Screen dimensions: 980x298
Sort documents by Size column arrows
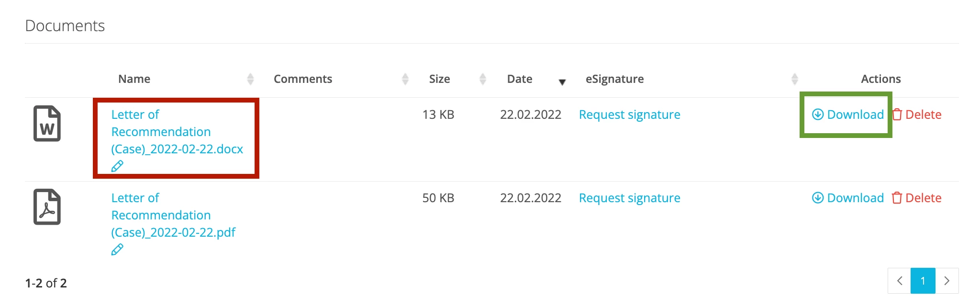point(483,79)
